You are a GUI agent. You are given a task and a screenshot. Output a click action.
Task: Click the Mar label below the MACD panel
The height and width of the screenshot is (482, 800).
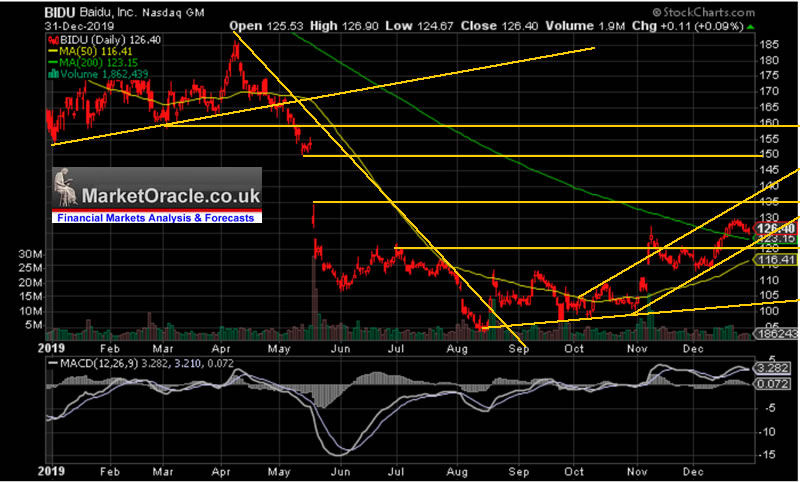coord(165,470)
